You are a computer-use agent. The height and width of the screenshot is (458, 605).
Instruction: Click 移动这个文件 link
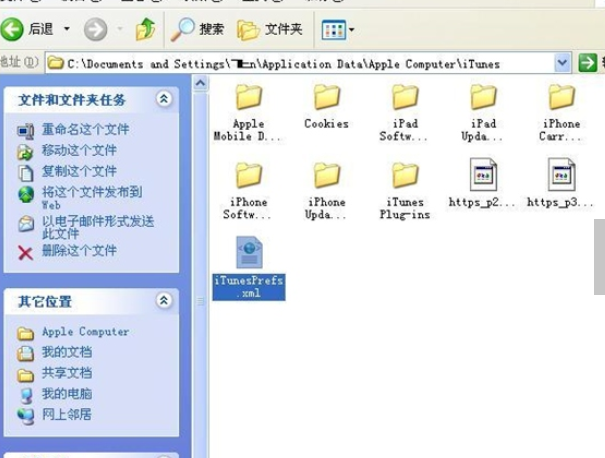point(79,150)
